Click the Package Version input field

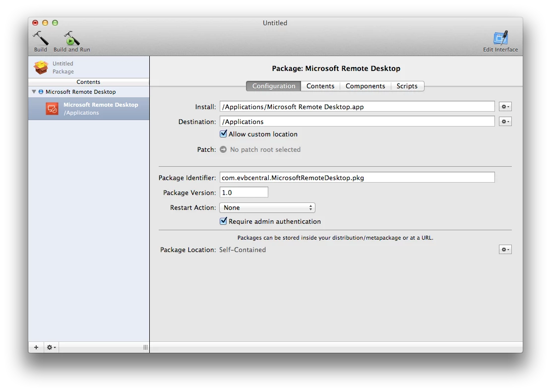tap(244, 192)
